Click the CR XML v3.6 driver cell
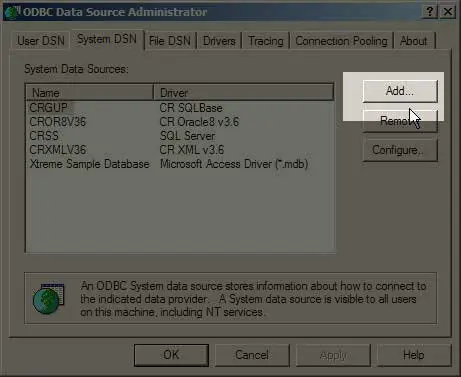The width and height of the screenshot is (461, 377). (x=192, y=150)
